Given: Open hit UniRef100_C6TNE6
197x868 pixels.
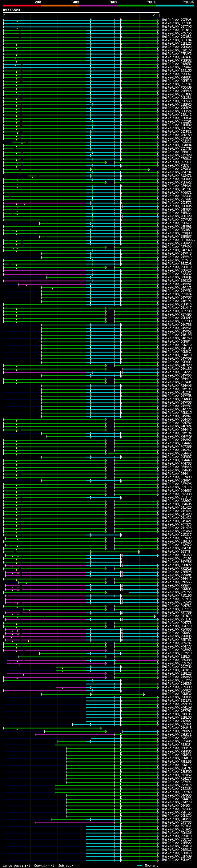Looking at the screenshot, I should 176,30.
